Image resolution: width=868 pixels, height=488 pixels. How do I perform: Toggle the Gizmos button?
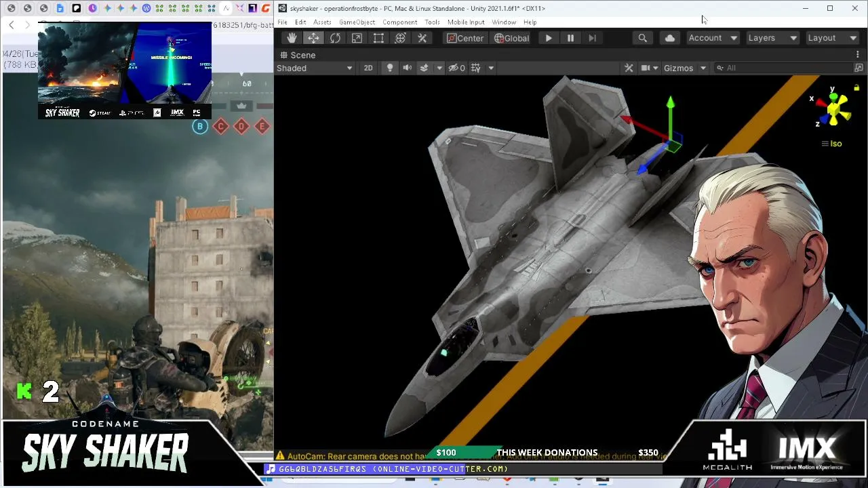tap(679, 68)
